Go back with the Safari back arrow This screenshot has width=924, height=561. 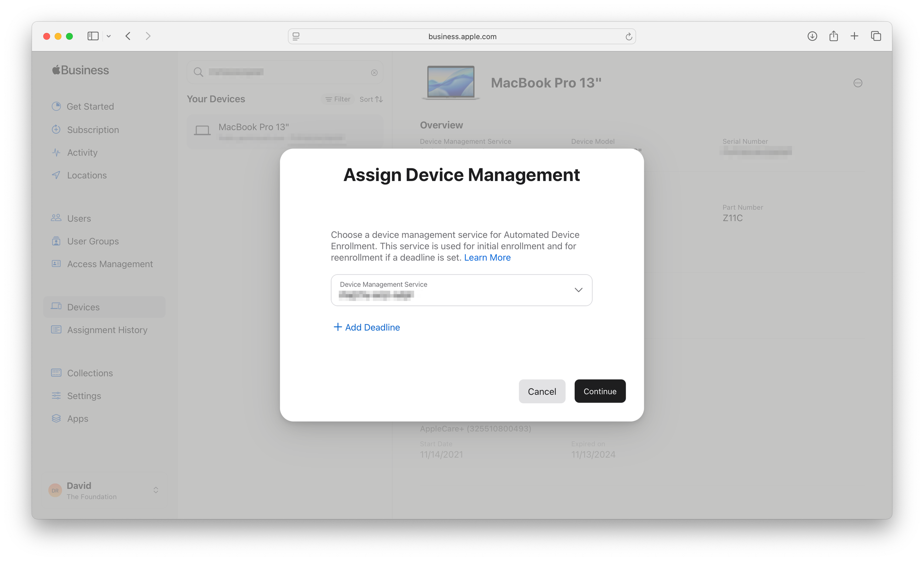click(x=128, y=36)
